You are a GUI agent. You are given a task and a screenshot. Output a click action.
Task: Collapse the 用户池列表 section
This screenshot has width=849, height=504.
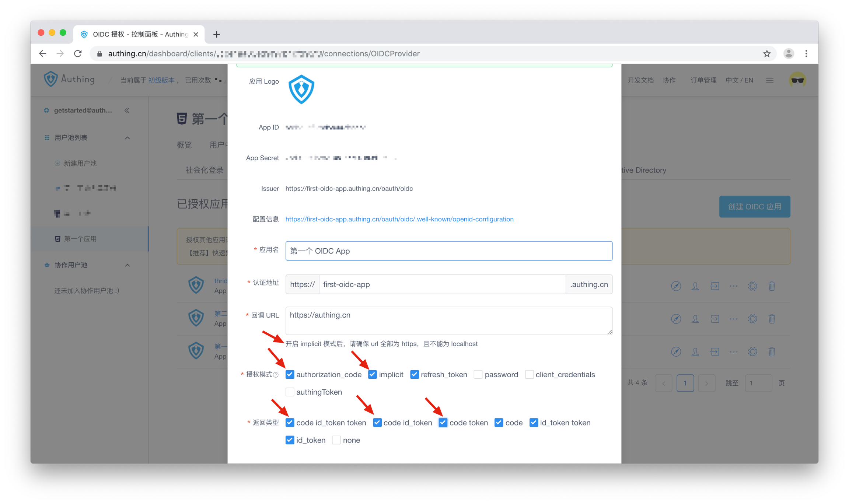coord(127,138)
